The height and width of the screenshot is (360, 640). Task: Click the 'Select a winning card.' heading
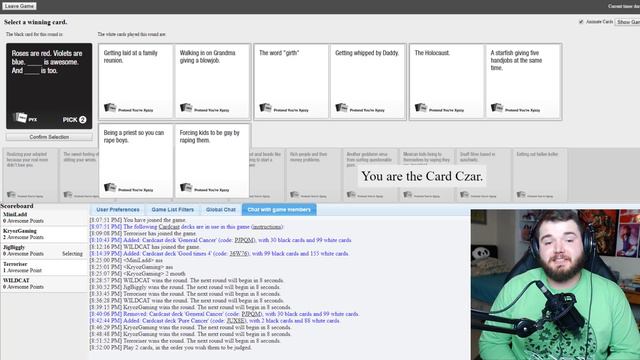click(x=36, y=22)
